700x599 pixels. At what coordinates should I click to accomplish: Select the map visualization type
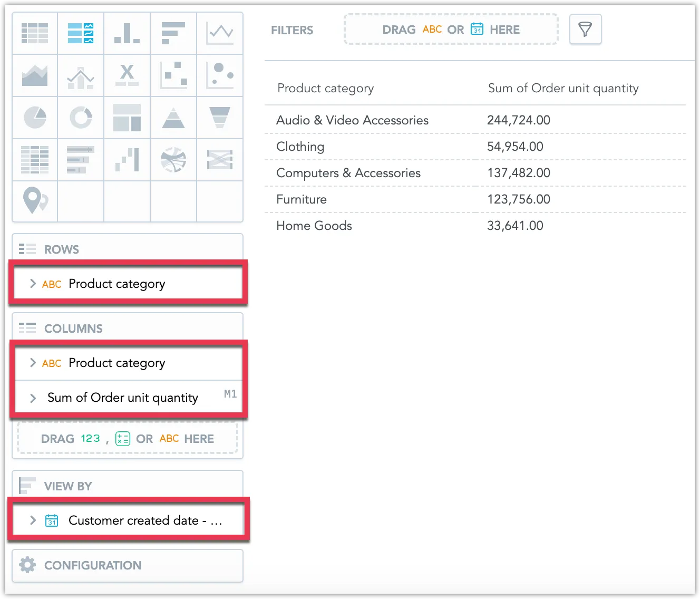coord(34,202)
